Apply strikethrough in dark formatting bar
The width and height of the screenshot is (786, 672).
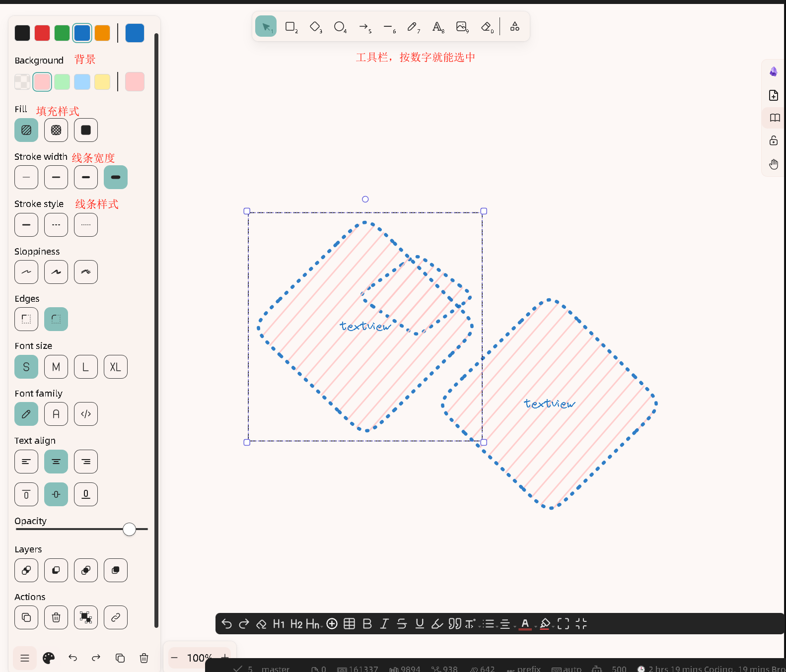402,624
